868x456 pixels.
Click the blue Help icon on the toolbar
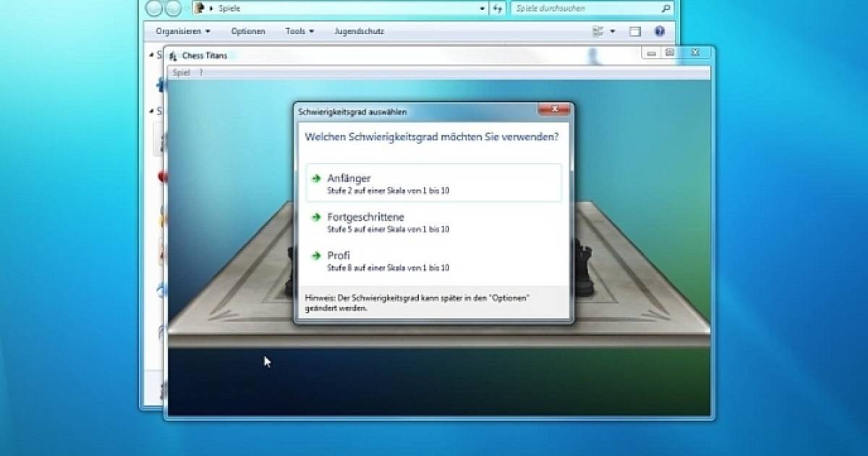658,31
